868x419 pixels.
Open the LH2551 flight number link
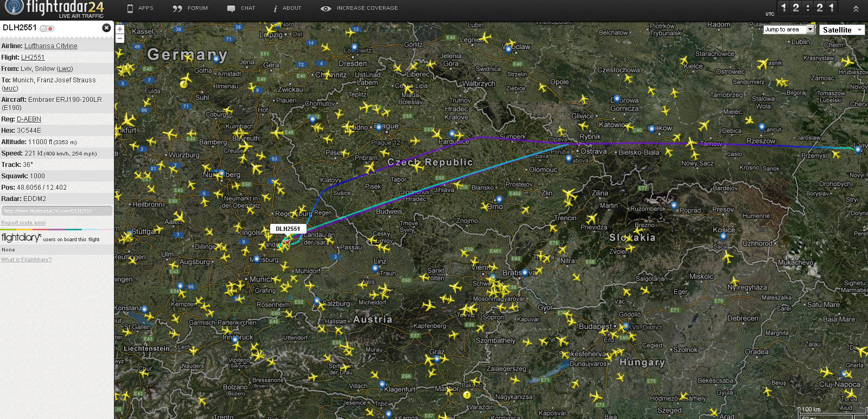(x=33, y=57)
